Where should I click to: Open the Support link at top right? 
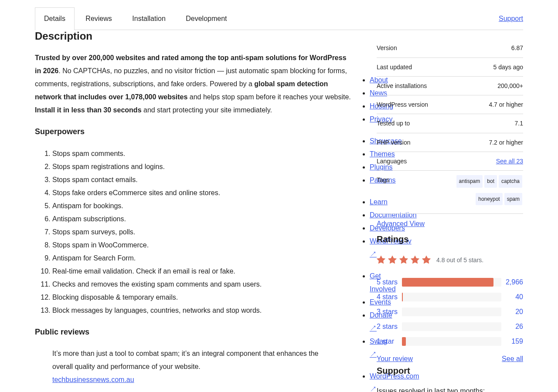click(x=511, y=19)
